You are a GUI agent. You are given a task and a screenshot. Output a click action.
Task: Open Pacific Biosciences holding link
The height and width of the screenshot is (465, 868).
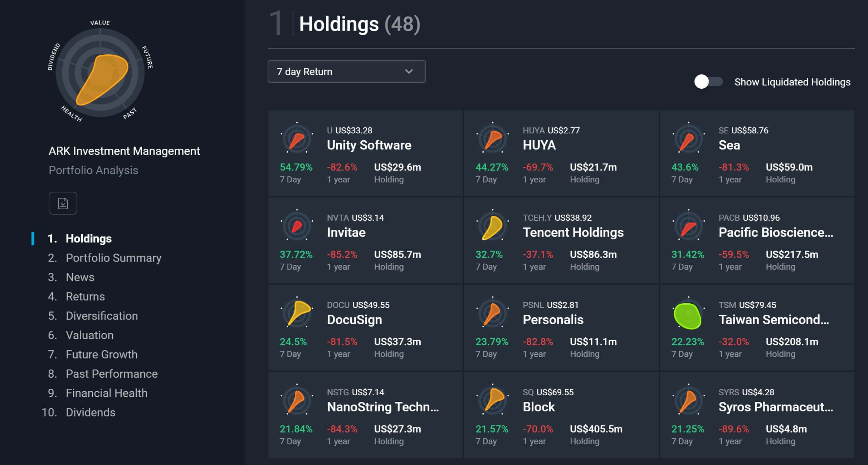click(x=776, y=232)
